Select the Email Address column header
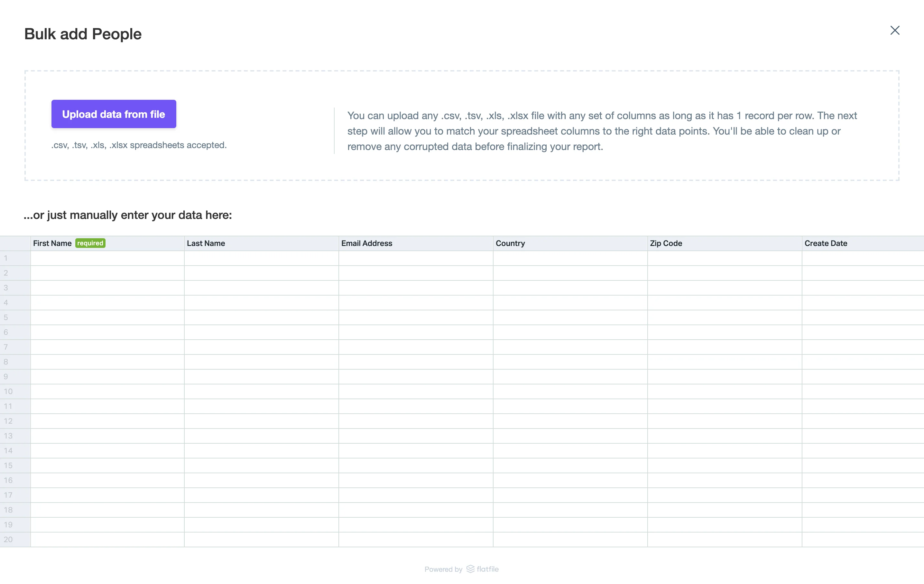The height and width of the screenshot is (584, 924). (x=367, y=243)
